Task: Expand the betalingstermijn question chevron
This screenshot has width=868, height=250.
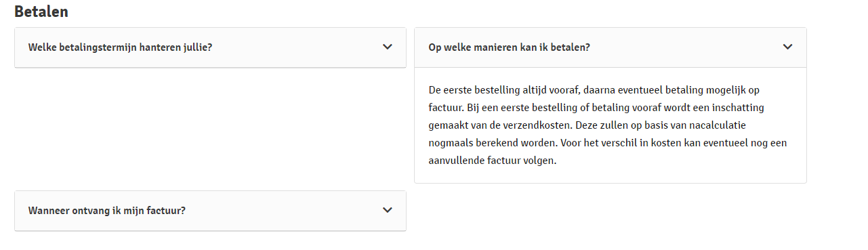Action: (388, 47)
